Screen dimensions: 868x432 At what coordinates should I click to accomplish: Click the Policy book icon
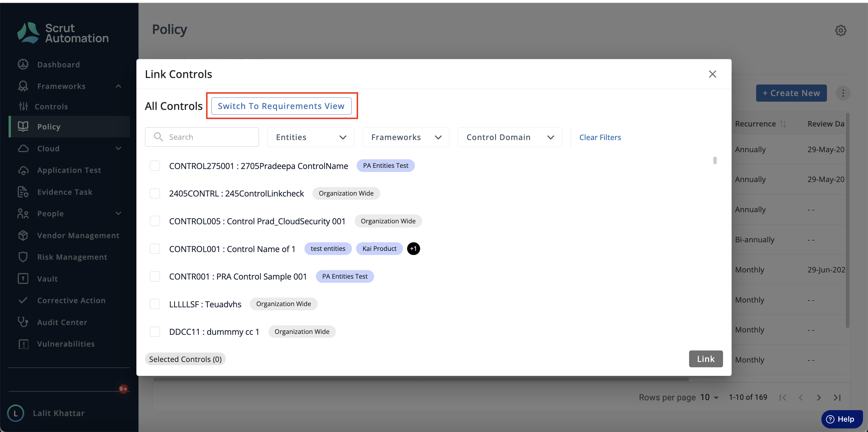coord(23,126)
